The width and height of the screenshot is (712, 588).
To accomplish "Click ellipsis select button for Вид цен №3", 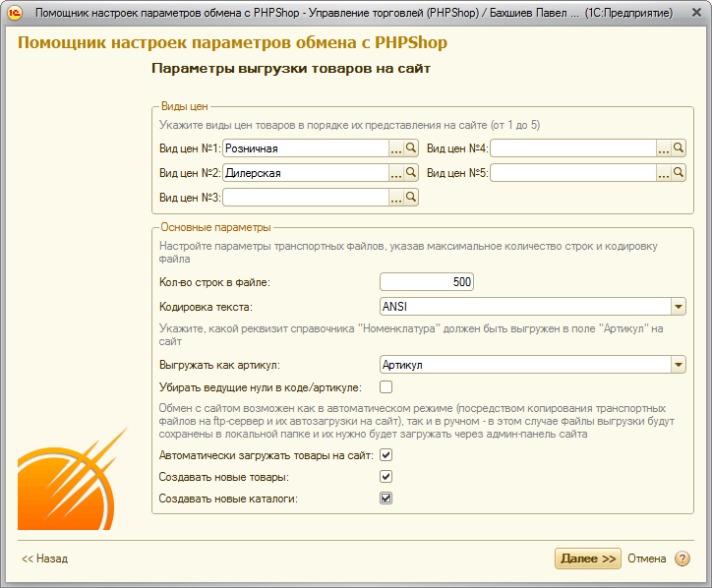I will tap(396, 197).
